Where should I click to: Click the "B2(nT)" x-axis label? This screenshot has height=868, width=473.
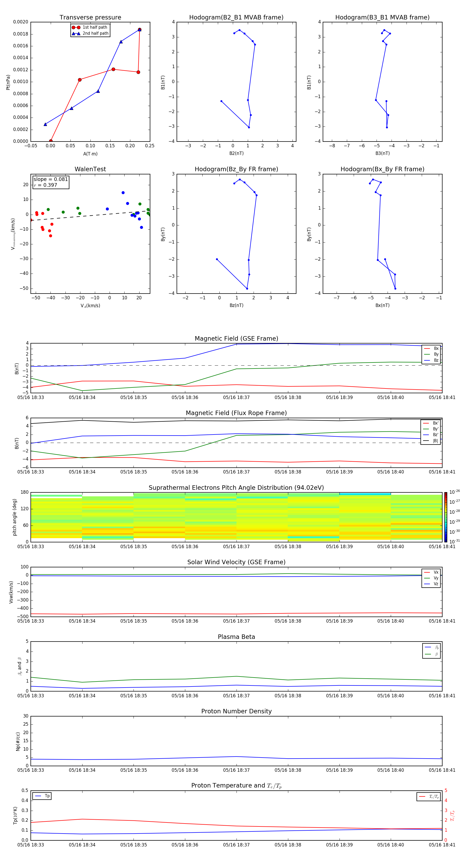(236, 153)
